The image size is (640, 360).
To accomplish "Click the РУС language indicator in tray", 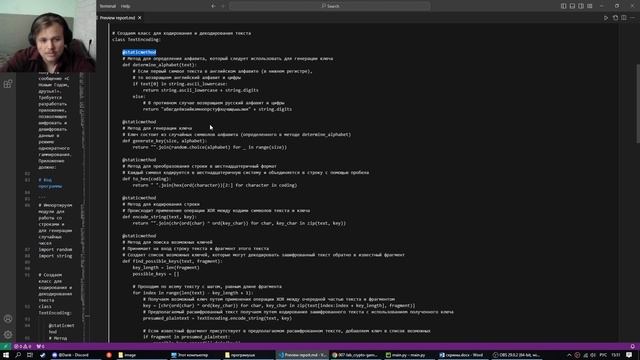I will 603,355.
